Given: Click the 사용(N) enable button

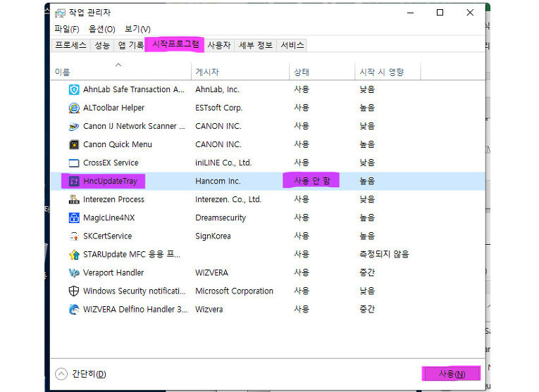Looking at the screenshot, I should (x=452, y=374).
